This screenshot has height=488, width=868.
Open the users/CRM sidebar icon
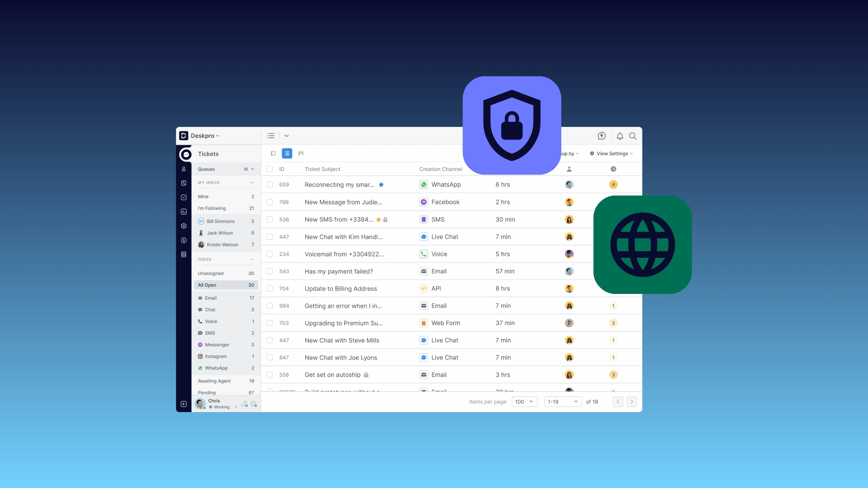pos(184,169)
